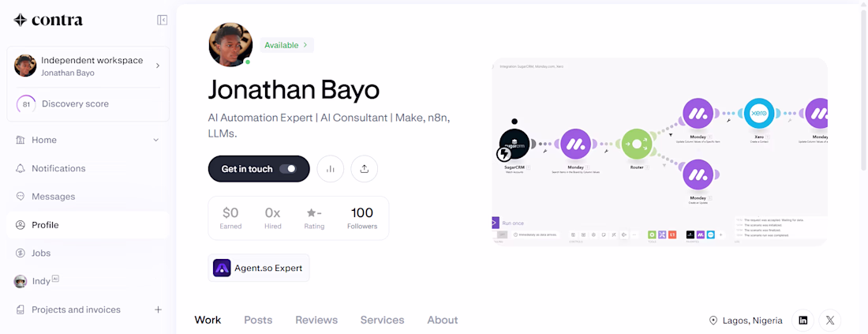Expand the Home chevron
Screen dimensions: 868x334
pyautogui.click(x=155, y=140)
